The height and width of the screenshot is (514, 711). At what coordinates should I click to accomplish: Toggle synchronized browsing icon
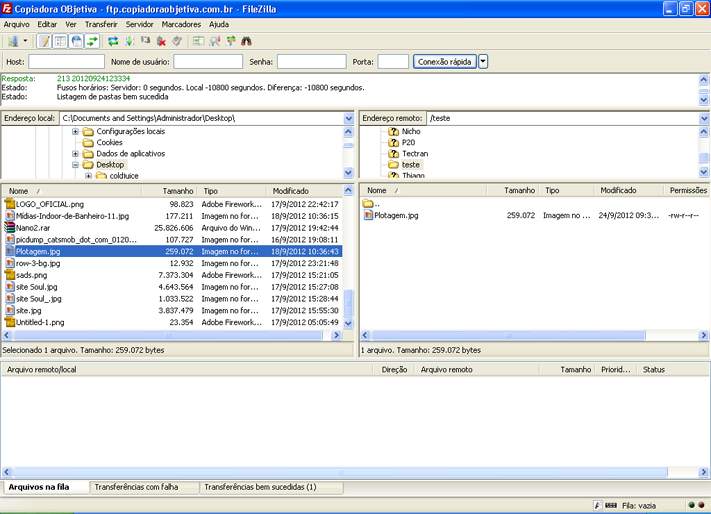(x=230, y=41)
